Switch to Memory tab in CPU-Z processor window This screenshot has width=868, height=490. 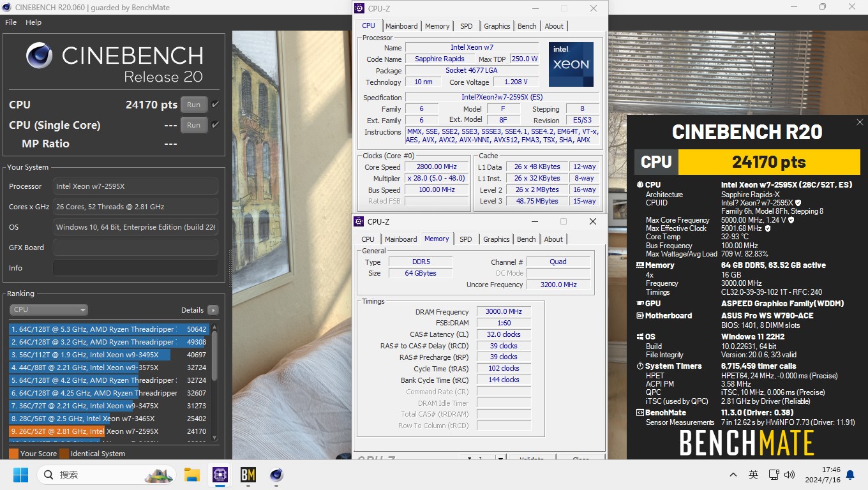coord(437,26)
